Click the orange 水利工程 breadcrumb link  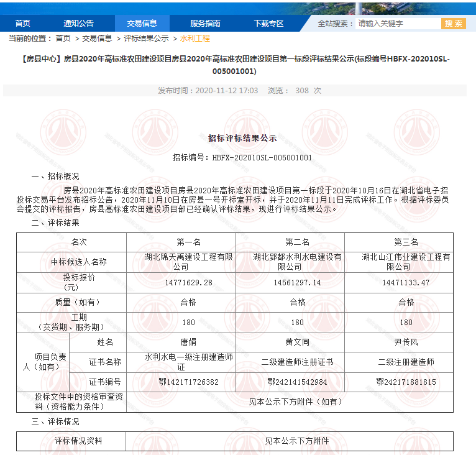[195, 39]
